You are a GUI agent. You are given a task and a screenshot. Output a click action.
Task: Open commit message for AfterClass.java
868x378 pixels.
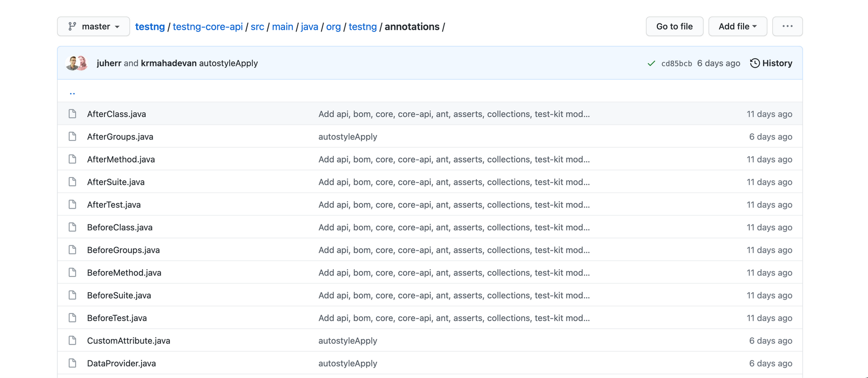pos(454,114)
